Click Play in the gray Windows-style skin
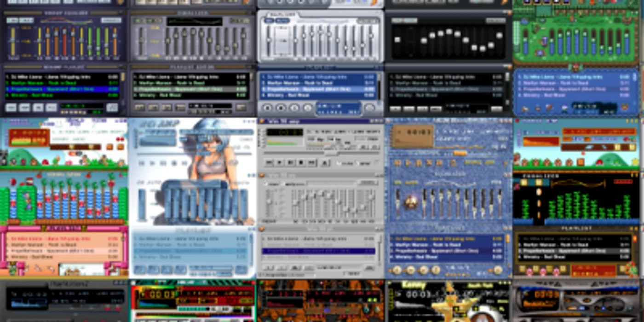The width and height of the screenshot is (644, 322). [280, 162]
